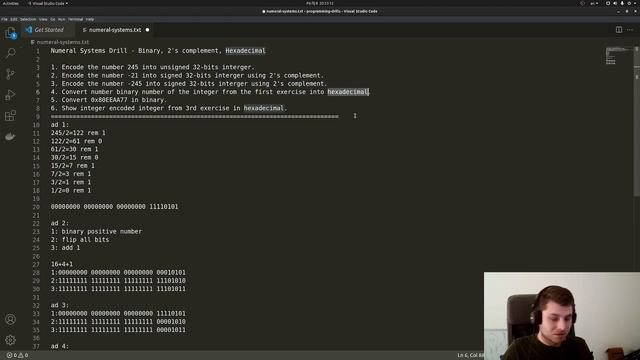Click the line '3. Encode the number -245'
This screenshot has width=640, height=360.
(x=189, y=84)
